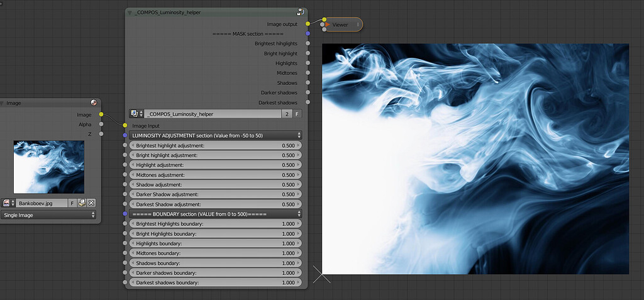
Task: Click input socket left of Darkest shadows boundary
Action: coord(125,282)
